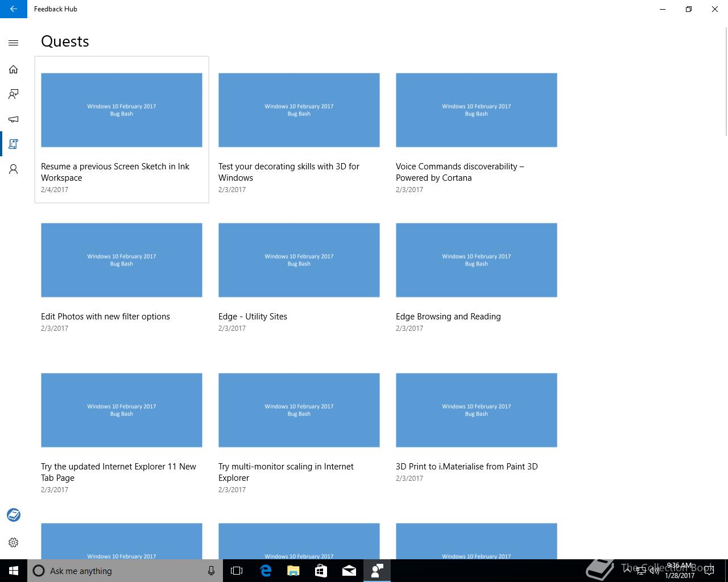This screenshot has height=582, width=728.
Task: Open the Mail app from taskbar
Action: (349, 571)
